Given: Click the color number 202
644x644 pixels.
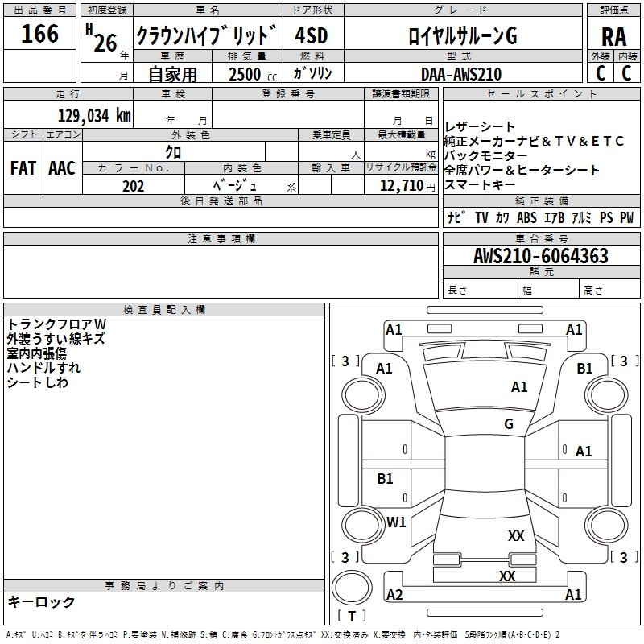Looking at the screenshot, I should [x=133, y=186].
